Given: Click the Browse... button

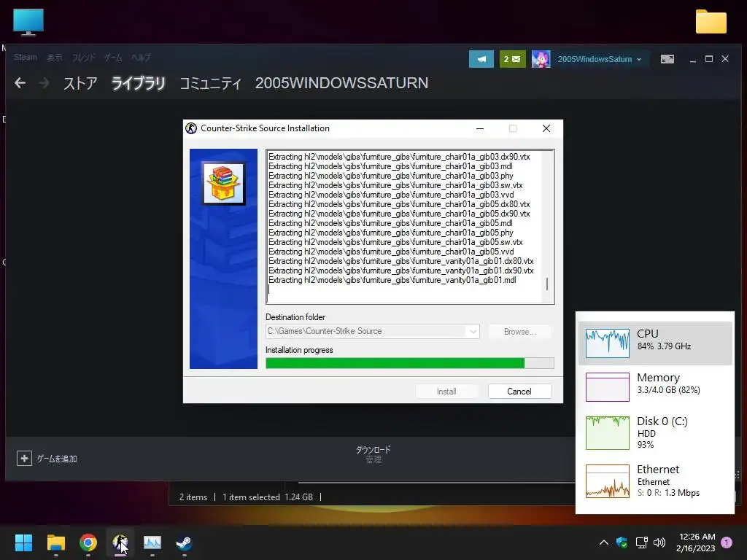Looking at the screenshot, I should point(519,332).
